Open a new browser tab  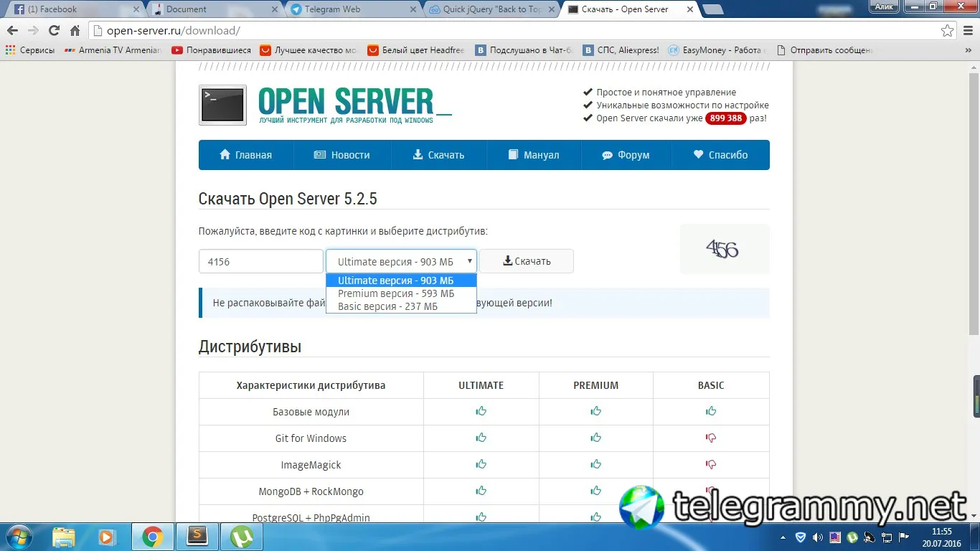click(712, 9)
